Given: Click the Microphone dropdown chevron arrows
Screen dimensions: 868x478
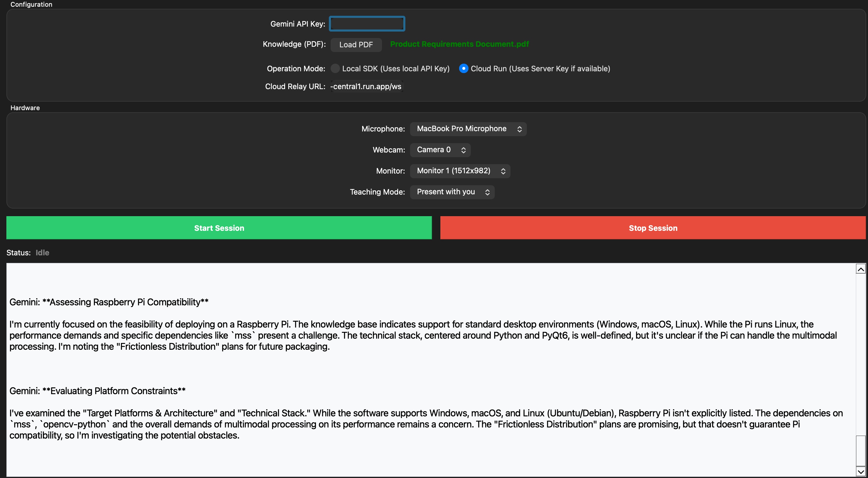Looking at the screenshot, I should [519, 129].
